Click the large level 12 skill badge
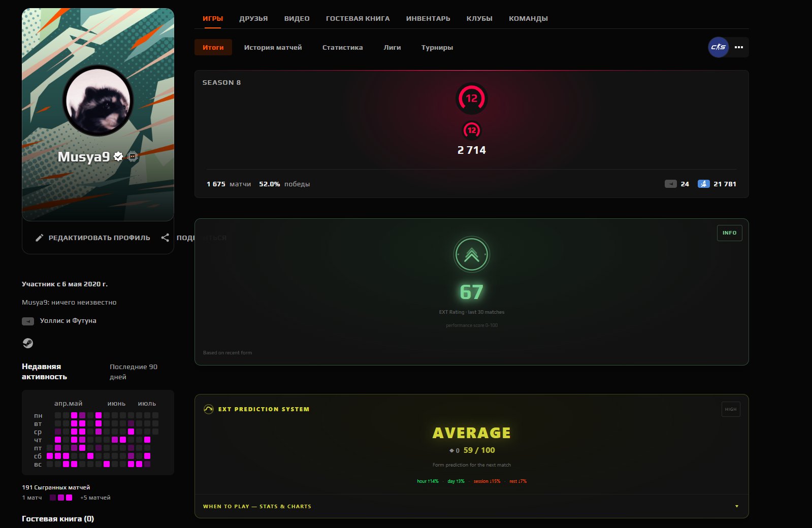 472,98
